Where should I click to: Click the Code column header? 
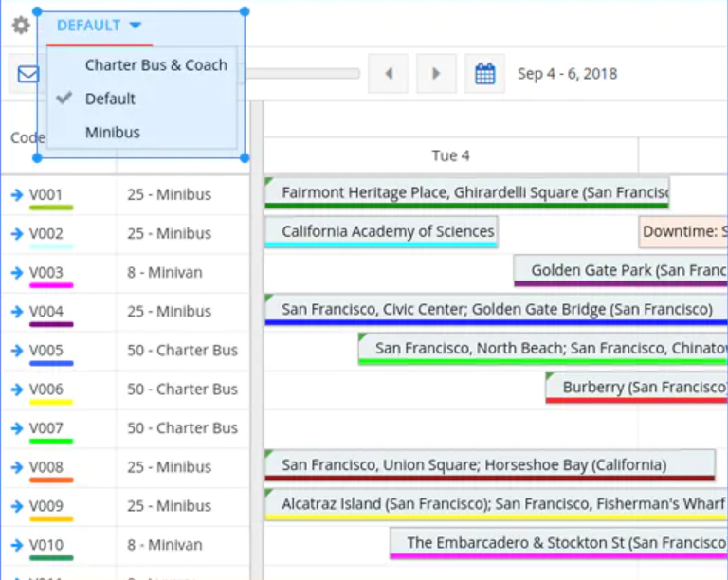pyautogui.click(x=27, y=137)
